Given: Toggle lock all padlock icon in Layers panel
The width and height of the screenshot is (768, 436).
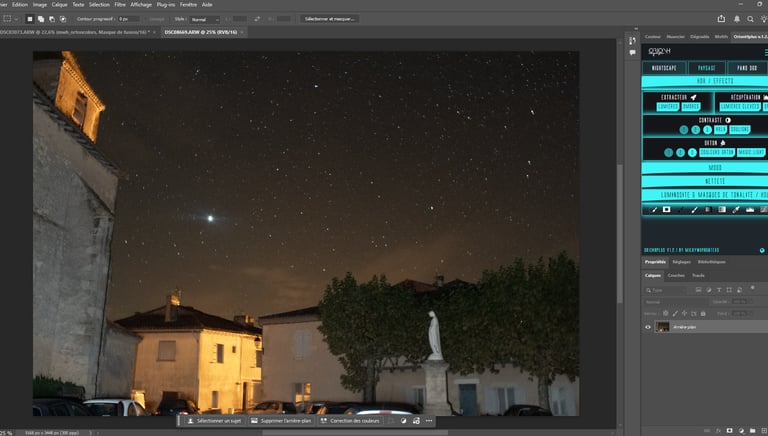Looking at the screenshot, I should coord(703,314).
